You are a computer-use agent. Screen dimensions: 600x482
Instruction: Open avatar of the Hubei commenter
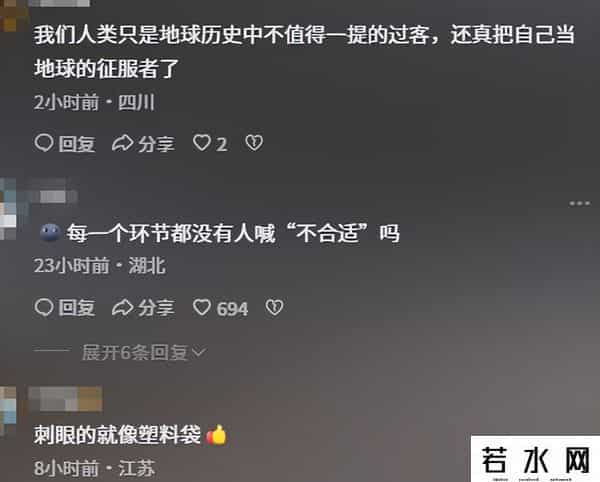(8, 209)
